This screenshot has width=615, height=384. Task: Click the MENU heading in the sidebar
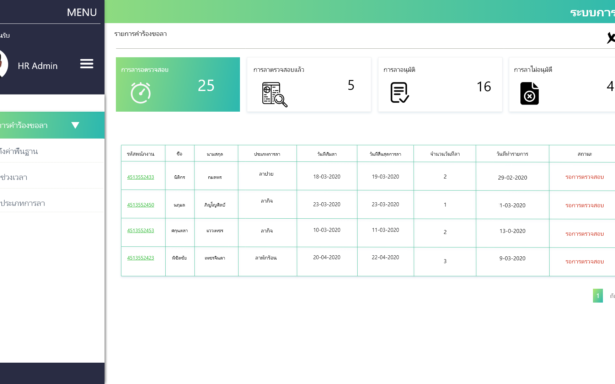pyautogui.click(x=82, y=13)
